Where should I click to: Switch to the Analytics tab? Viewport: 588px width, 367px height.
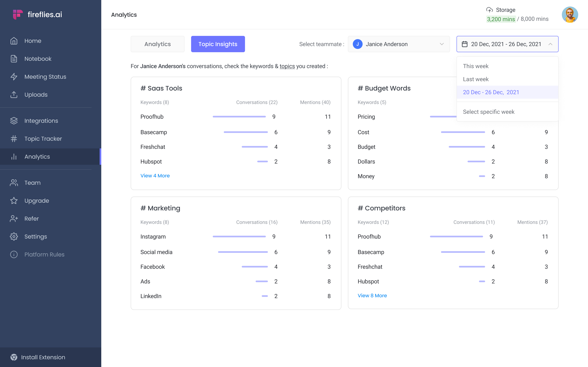157,44
